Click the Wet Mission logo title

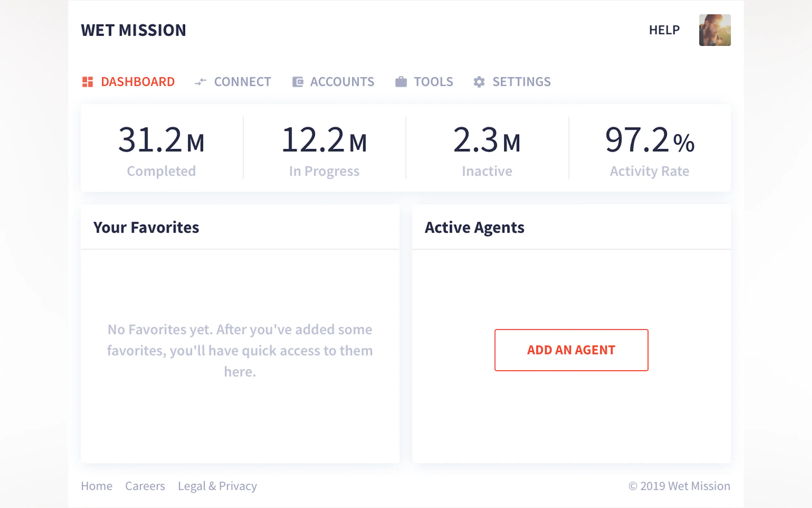(134, 30)
